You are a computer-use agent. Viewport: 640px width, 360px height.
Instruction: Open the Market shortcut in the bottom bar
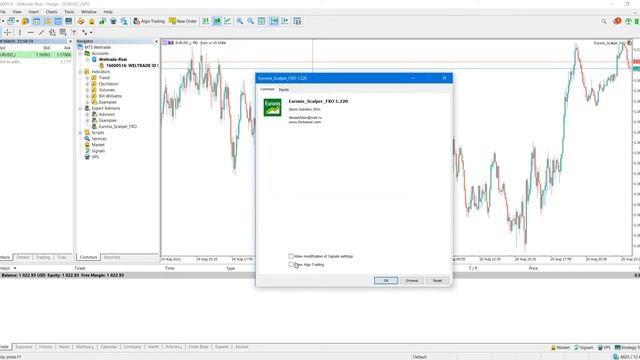click(560, 347)
